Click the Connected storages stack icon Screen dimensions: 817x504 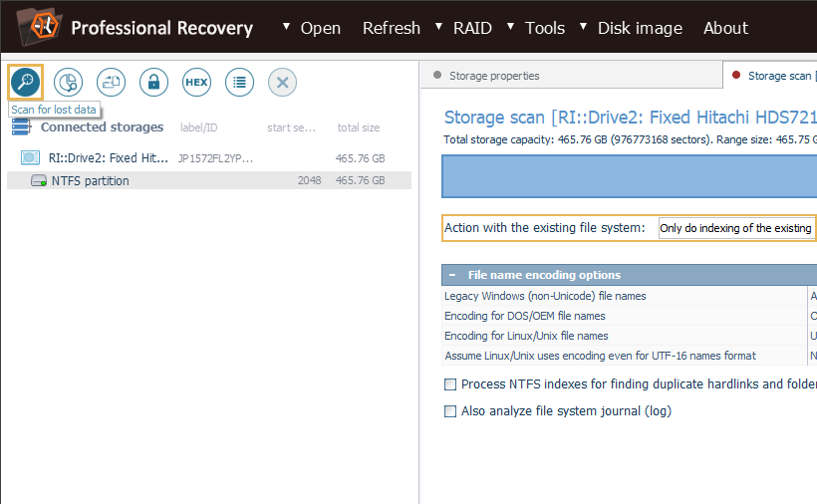click(x=21, y=127)
